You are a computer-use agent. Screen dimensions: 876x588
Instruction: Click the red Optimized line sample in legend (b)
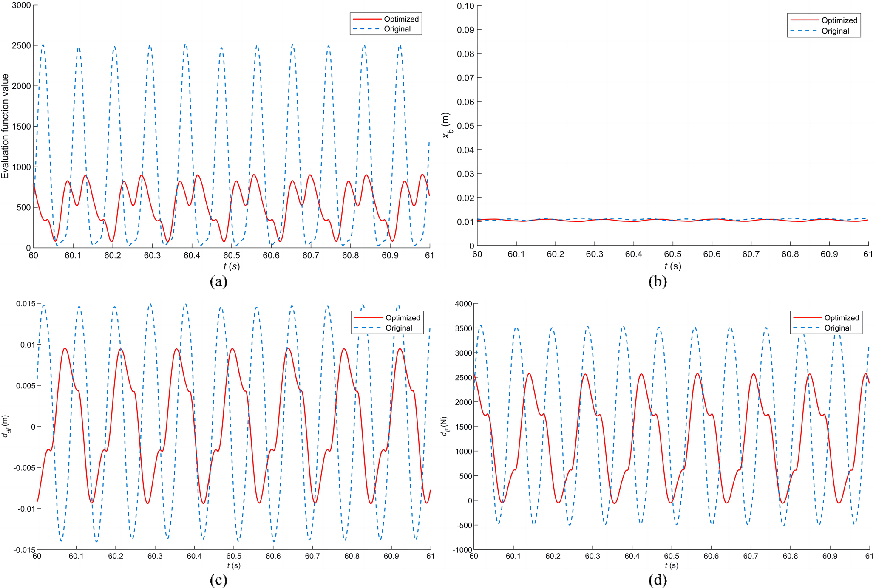coord(804,20)
